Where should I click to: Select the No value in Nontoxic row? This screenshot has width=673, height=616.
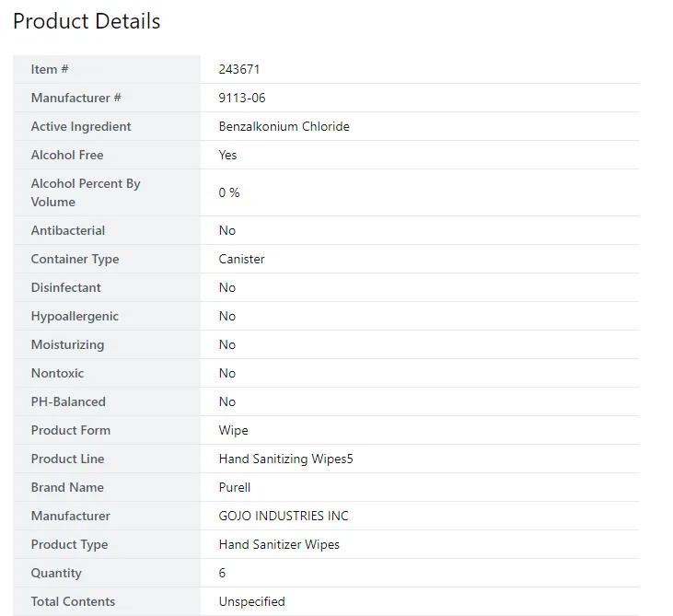tap(227, 373)
